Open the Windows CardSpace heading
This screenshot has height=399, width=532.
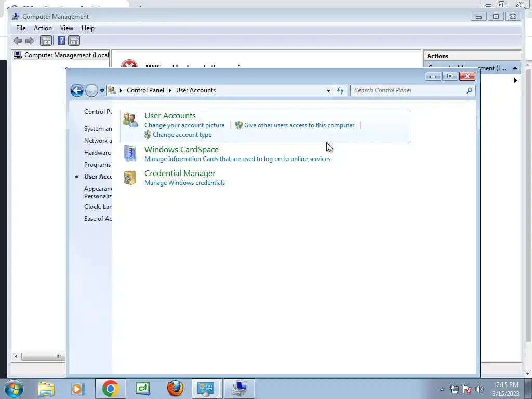pos(181,150)
